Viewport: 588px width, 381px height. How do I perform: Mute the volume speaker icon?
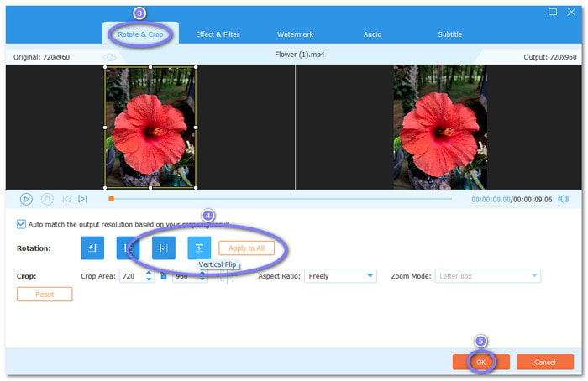pos(563,199)
